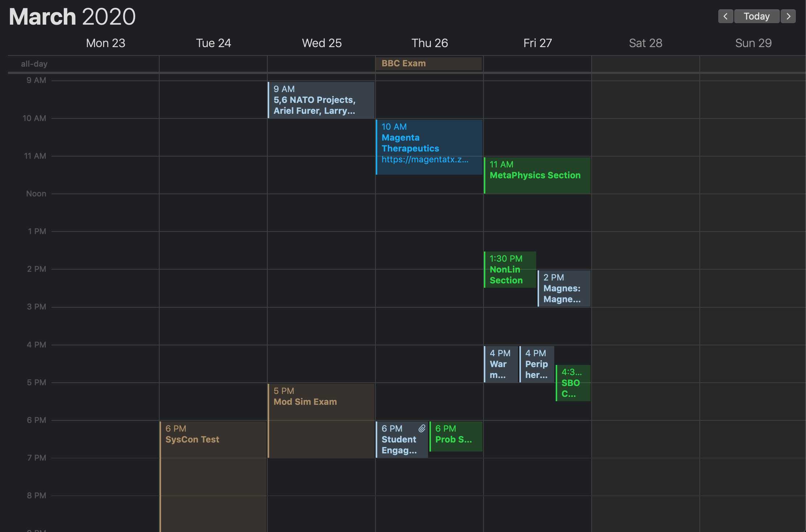This screenshot has width=806, height=532.
Task: Open the 4:30 SBO event
Action: tap(573, 383)
